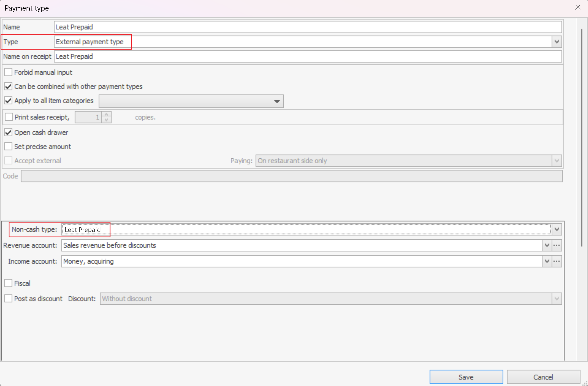Viewport: 588px width, 386px height.
Task: Open Income account ellipsis browse button
Action: coord(557,261)
